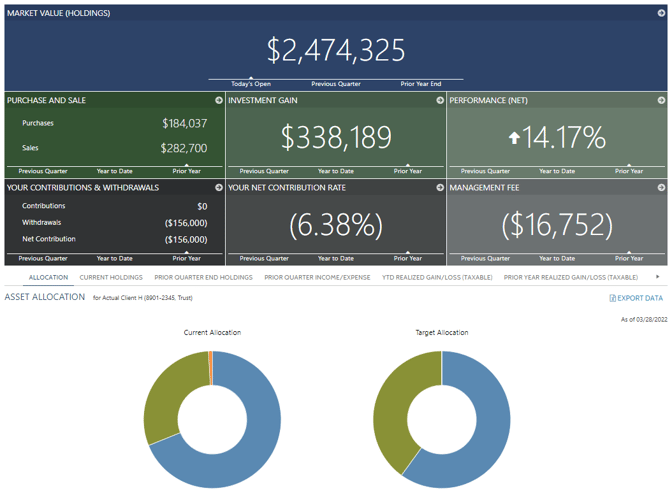Screen dimensions: 672x498
Task: Select Prior Year in Purchase and Sale
Action: pyautogui.click(x=186, y=171)
